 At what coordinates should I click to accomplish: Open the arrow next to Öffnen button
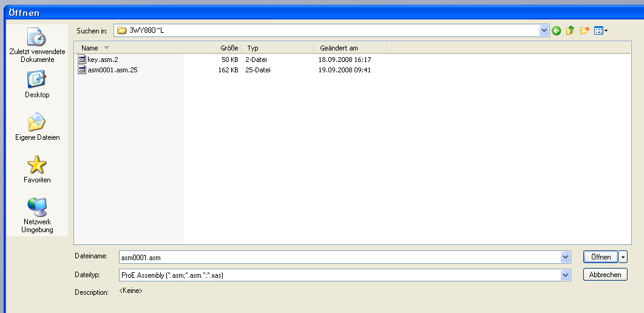[623, 257]
